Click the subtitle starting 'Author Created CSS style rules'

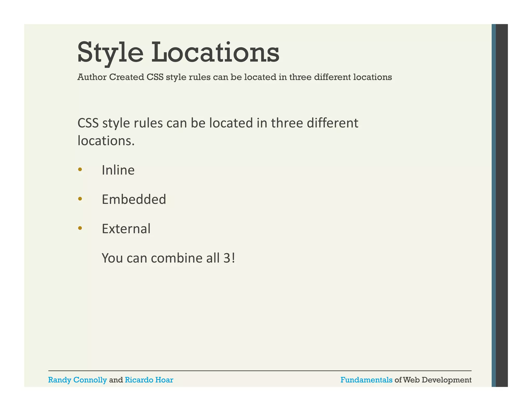(x=235, y=77)
